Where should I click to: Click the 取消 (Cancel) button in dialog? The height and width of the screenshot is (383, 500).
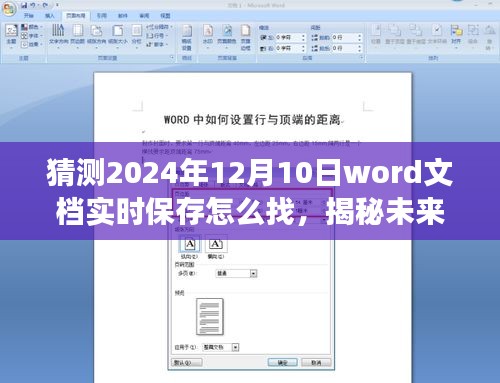tap(316, 362)
